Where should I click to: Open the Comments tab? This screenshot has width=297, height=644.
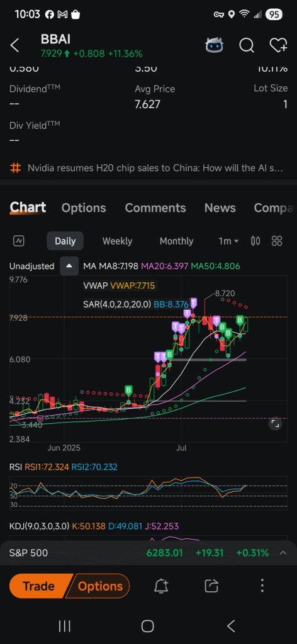pos(155,208)
